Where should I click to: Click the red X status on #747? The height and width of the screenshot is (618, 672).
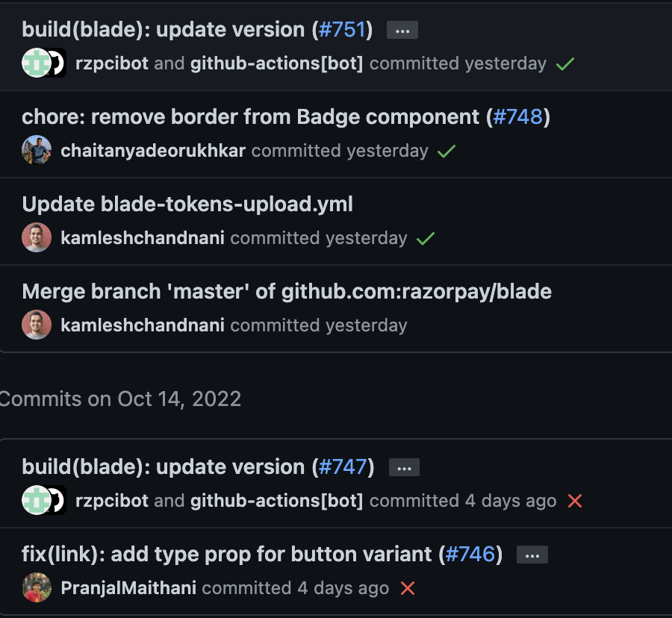(x=574, y=501)
